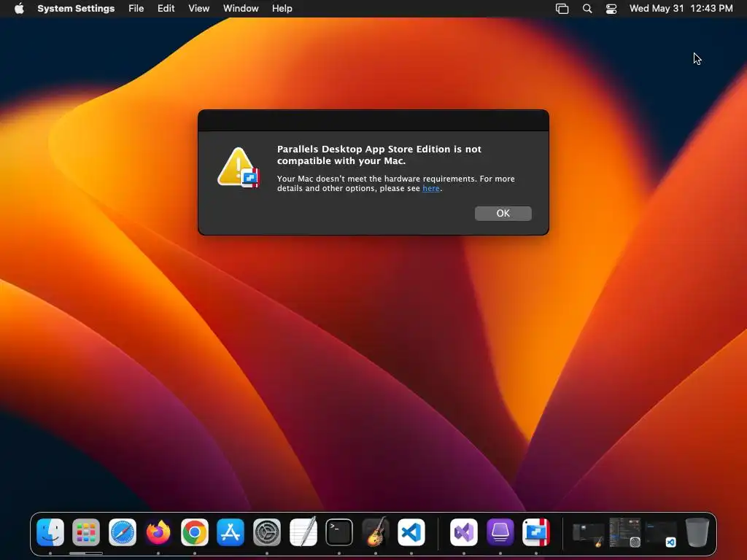This screenshot has width=747, height=560.
Task: Launch Firefox from the Dock
Action: tap(158, 532)
